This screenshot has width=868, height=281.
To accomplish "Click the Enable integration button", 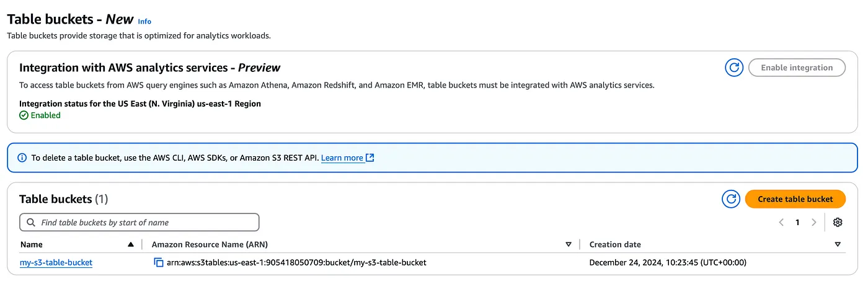I will (x=797, y=68).
